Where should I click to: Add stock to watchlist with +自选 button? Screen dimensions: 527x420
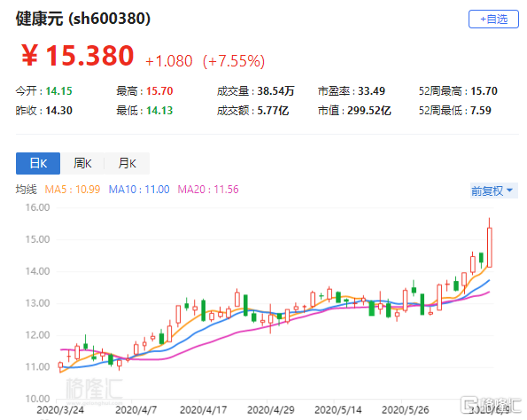493,19
